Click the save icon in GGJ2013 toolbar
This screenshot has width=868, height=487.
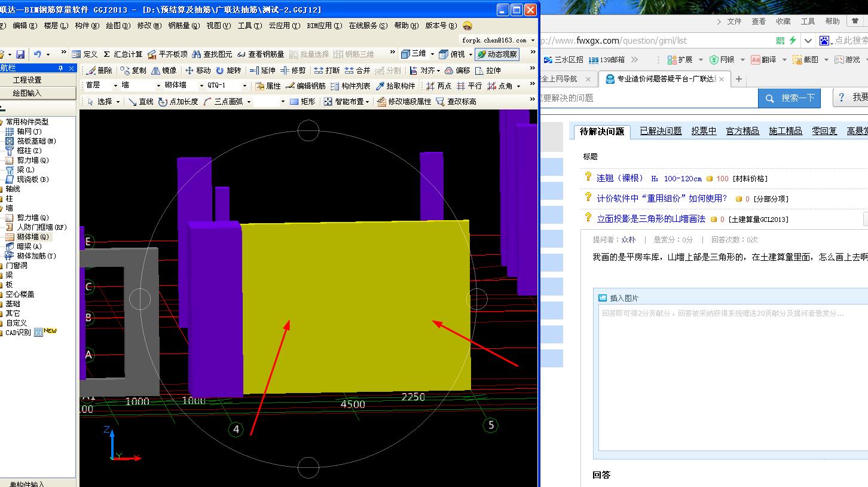pyautogui.click(x=20, y=54)
